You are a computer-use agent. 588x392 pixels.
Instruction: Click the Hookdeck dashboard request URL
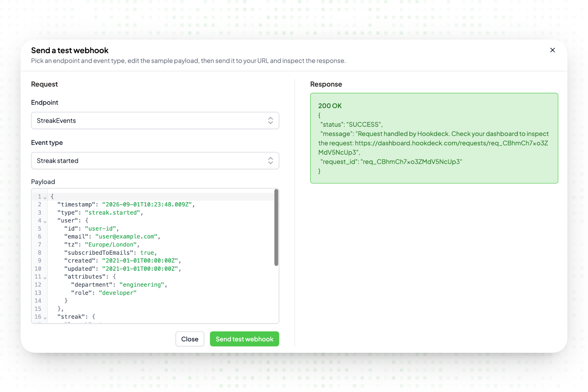433,148
